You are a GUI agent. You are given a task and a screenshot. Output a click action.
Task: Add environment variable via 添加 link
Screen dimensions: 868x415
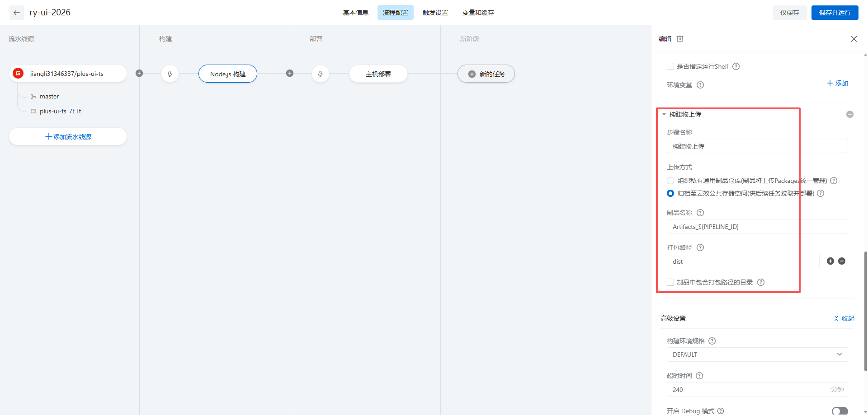point(838,83)
